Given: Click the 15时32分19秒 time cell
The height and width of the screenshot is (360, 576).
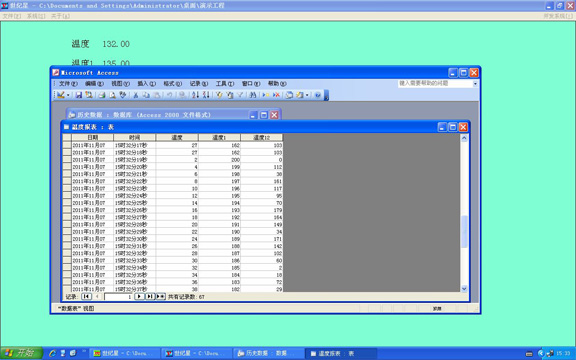Looking at the screenshot, I should point(135,160).
